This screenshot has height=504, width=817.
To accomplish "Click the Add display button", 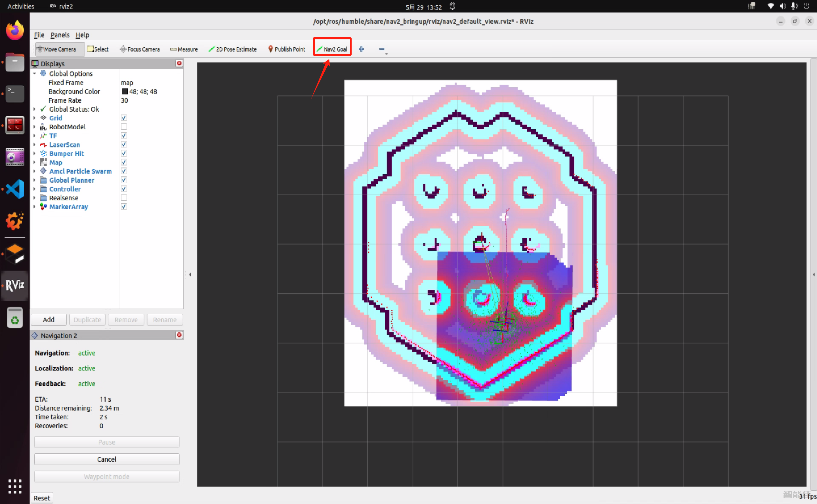I will tap(49, 319).
